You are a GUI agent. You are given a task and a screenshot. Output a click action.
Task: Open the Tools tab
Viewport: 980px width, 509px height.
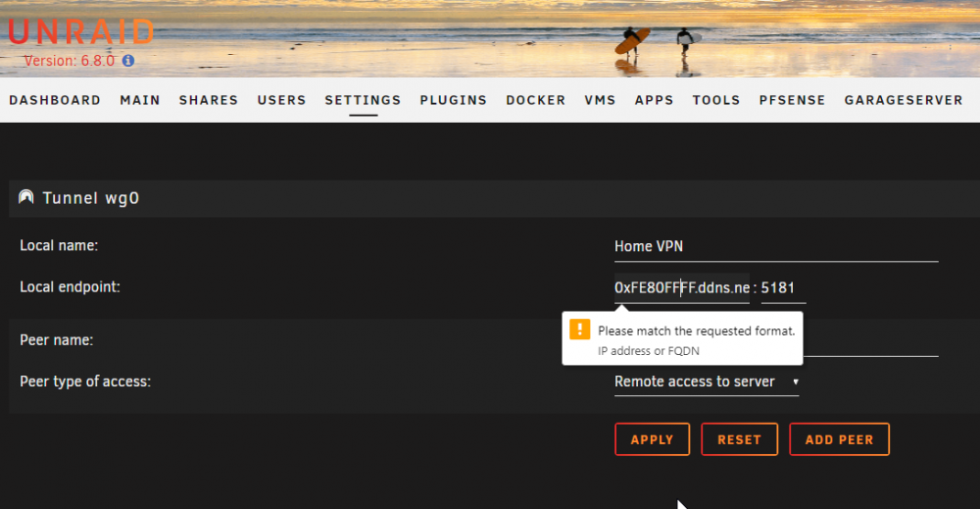tap(715, 100)
